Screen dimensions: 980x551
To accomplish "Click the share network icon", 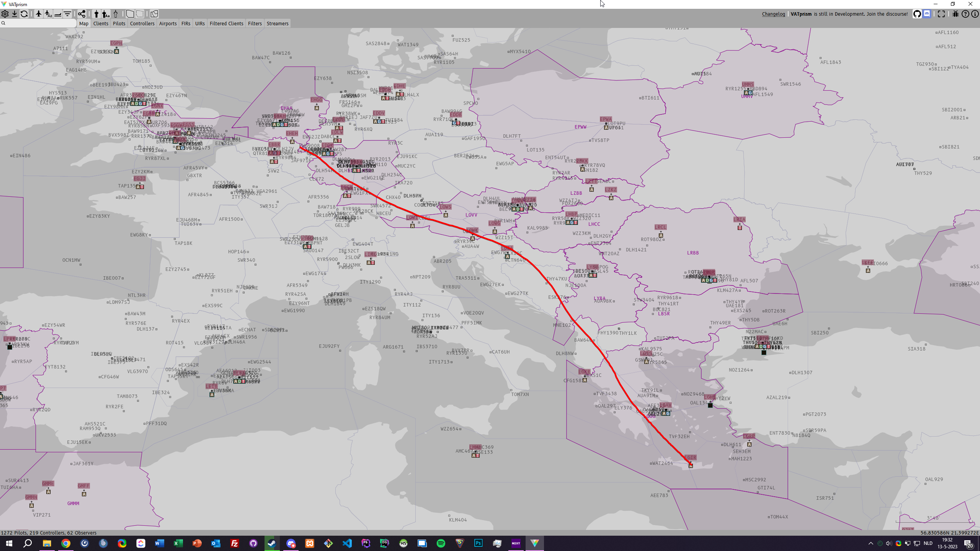I will [82, 14].
